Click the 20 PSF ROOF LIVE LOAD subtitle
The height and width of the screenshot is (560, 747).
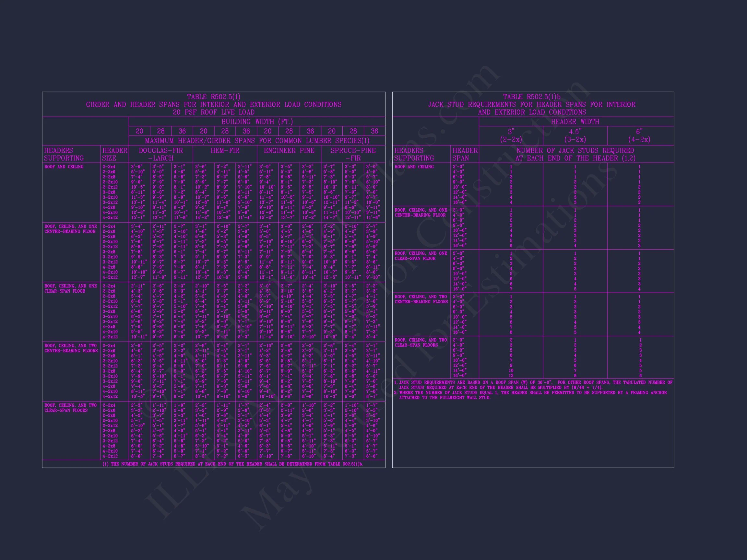[213, 112]
